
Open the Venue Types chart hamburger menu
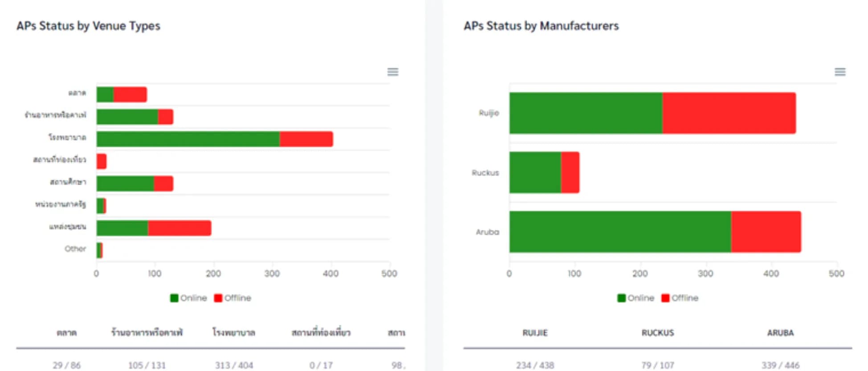(392, 72)
